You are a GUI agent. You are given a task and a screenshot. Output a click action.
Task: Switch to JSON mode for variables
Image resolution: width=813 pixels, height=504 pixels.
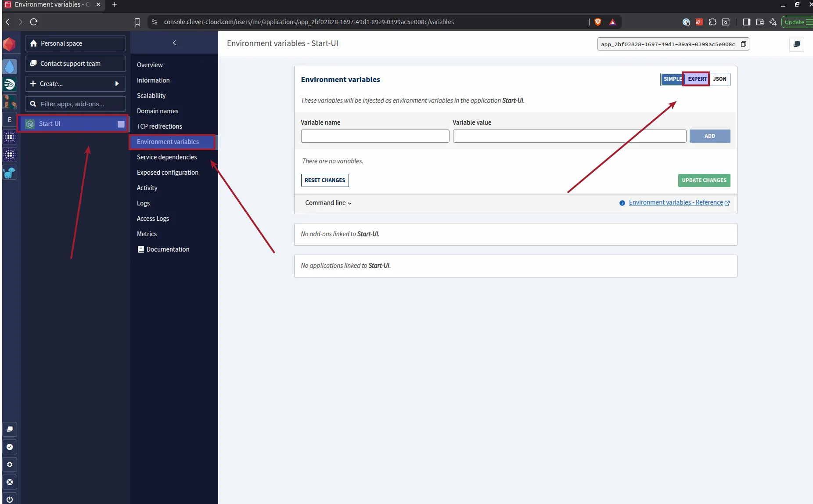[719, 79]
